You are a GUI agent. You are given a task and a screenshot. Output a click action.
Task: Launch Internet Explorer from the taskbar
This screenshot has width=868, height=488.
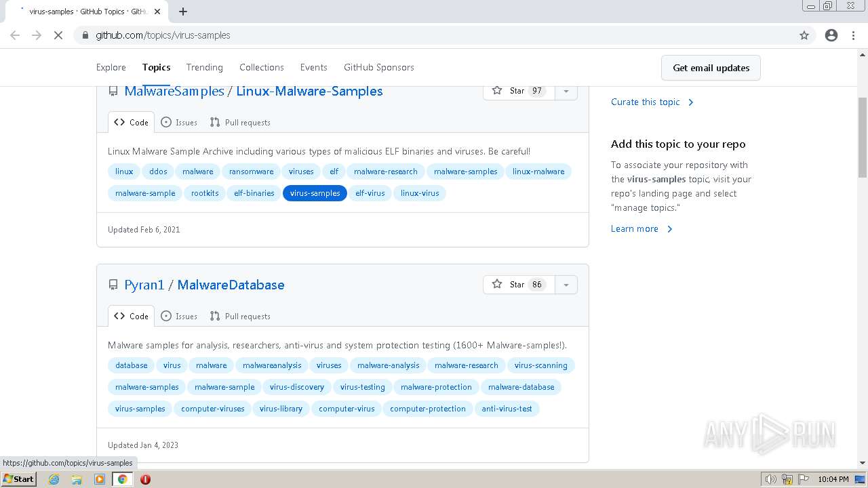click(54, 479)
